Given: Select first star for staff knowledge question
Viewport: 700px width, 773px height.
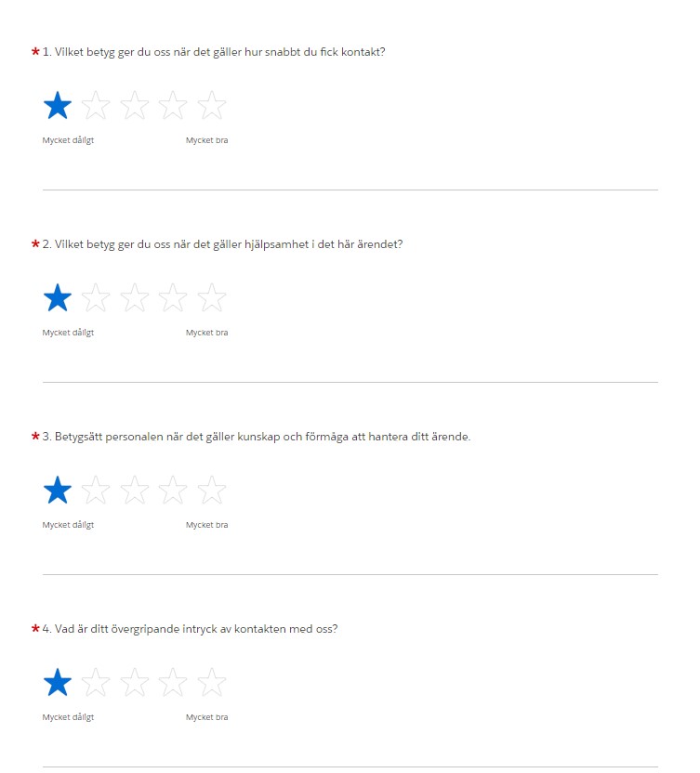Looking at the screenshot, I should tap(58, 490).
